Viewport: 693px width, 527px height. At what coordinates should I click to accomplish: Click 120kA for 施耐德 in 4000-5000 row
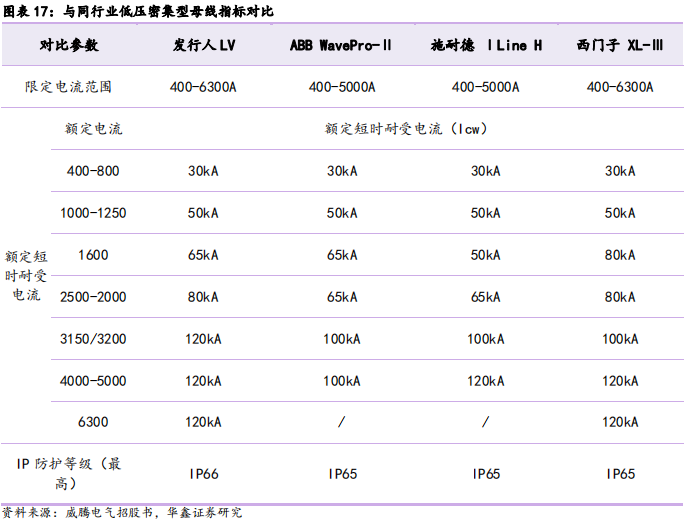pyautogui.click(x=486, y=381)
